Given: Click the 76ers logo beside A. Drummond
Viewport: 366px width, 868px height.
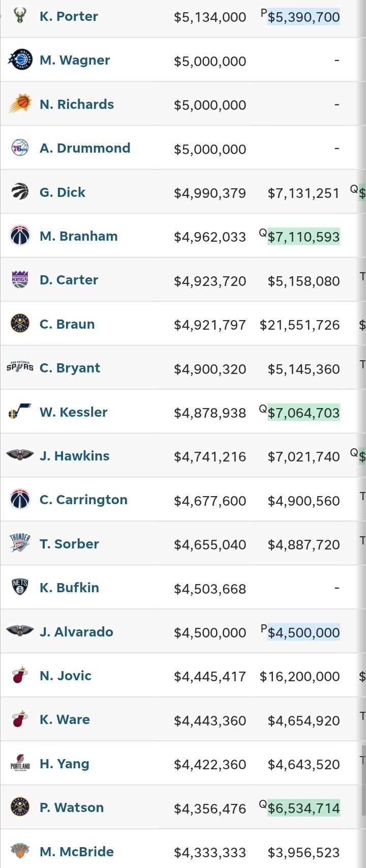Looking at the screenshot, I should click(20, 148).
